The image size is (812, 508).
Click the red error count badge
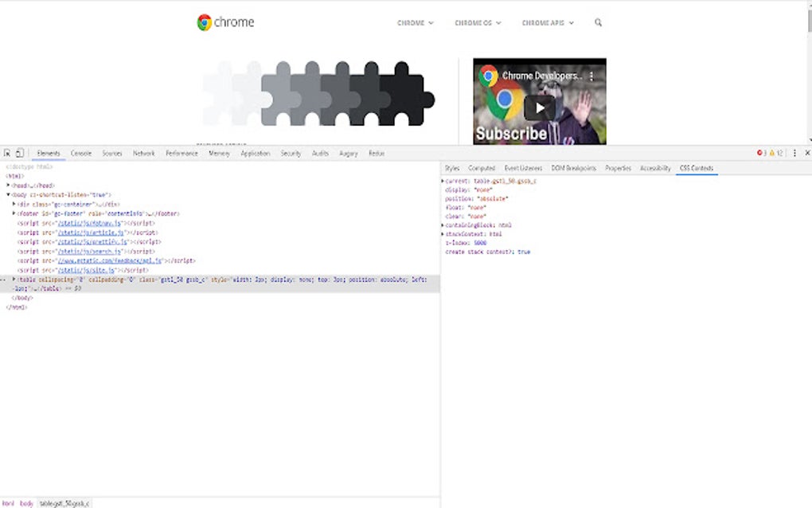point(762,153)
